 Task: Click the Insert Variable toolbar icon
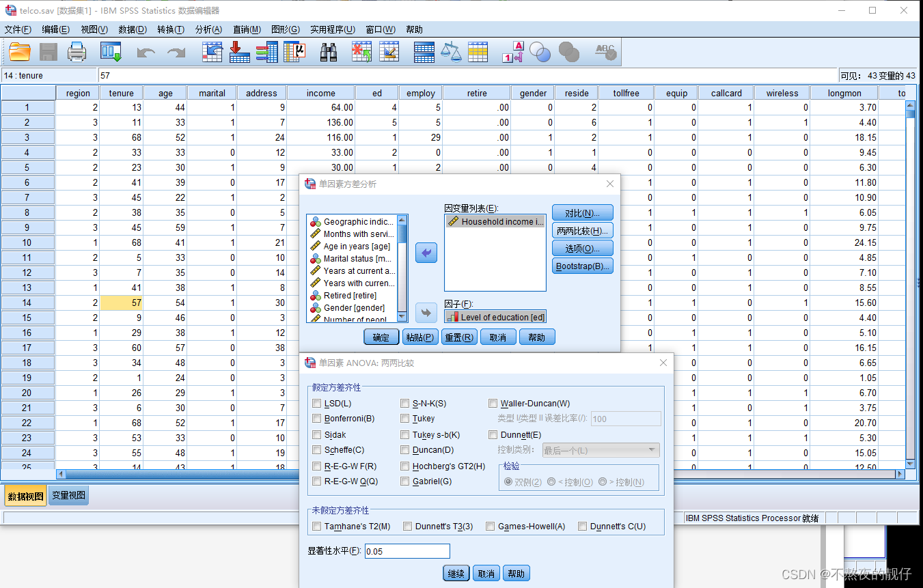pos(389,52)
